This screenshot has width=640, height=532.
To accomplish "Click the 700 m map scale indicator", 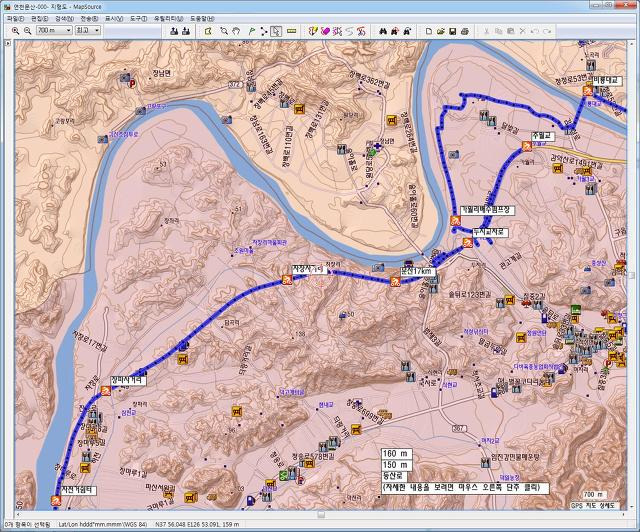I will pos(593,494).
